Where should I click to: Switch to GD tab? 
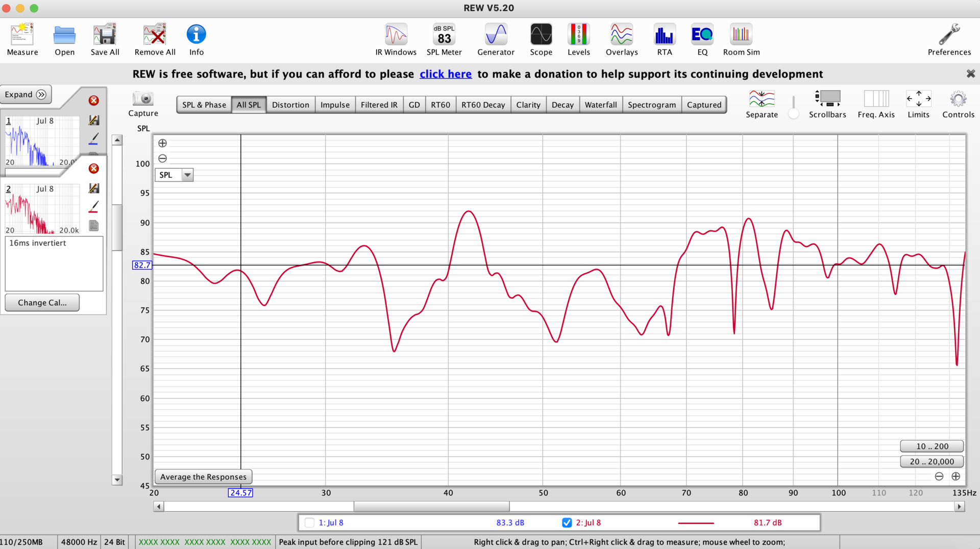pyautogui.click(x=414, y=105)
